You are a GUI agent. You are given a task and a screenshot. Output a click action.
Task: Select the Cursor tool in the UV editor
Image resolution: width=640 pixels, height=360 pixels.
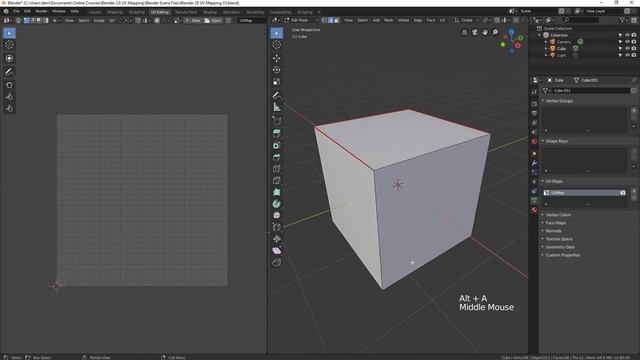tap(9, 45)
